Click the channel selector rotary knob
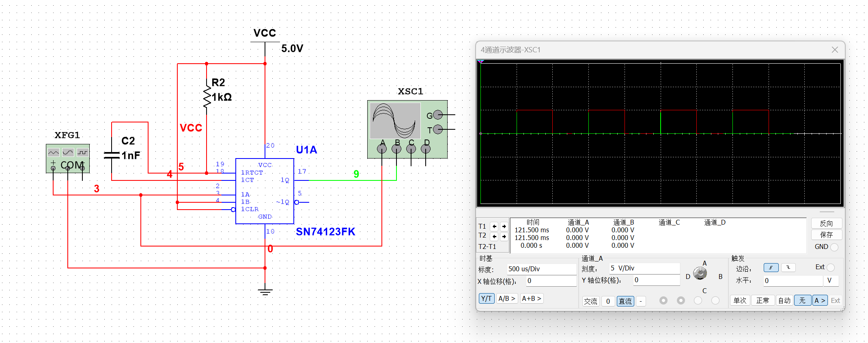868x343 pixels. coord(700,274)
